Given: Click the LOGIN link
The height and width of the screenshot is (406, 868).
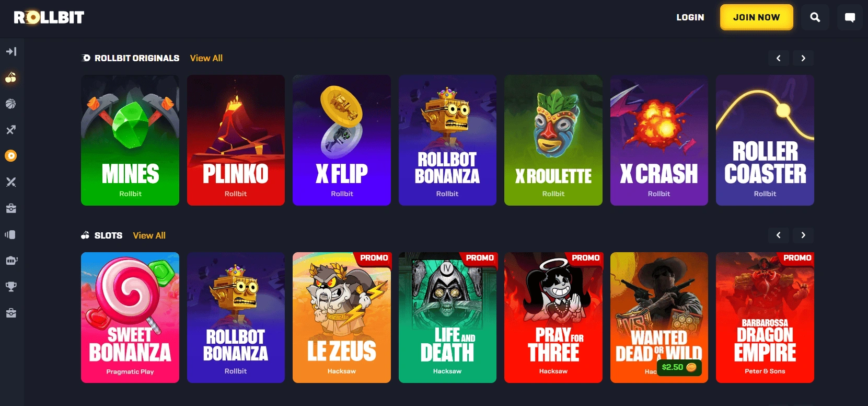Looking at the screenshot, I should 690,17.
